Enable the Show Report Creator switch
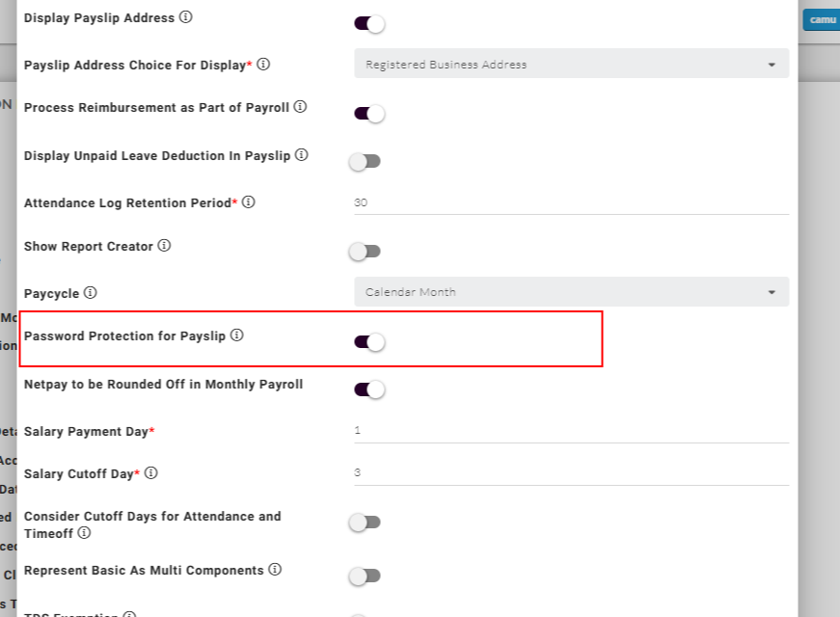Screen dimensions: 840x617 366,252
